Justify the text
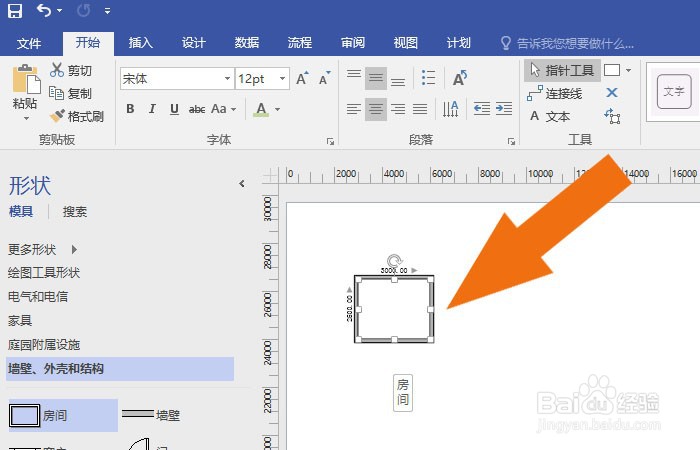Viewport: 700px width, 450px height. (420, 109)
